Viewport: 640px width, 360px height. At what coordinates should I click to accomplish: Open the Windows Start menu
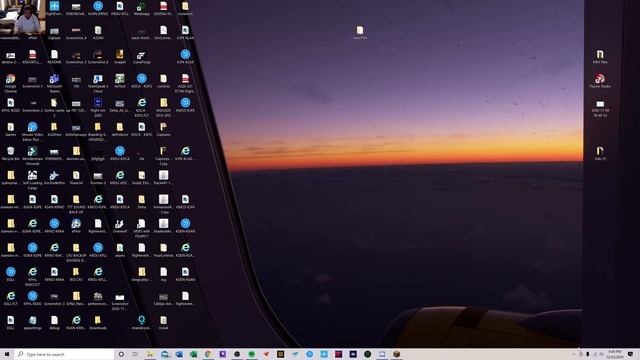[x=7, y=354]
